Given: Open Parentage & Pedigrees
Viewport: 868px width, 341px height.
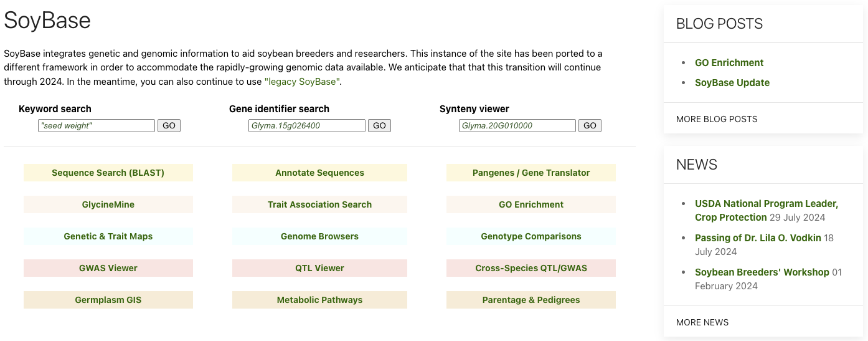Looking at the screenshot, I should [531, 300].
